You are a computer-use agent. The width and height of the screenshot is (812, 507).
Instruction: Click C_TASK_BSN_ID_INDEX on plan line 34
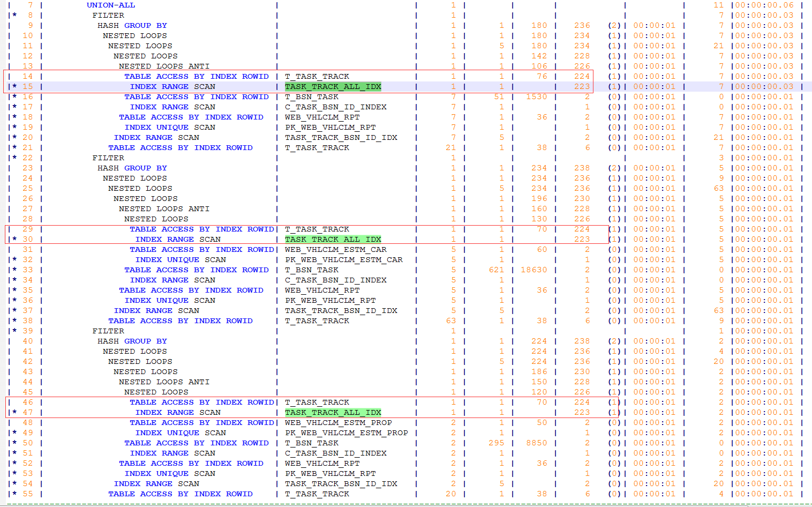(336, 280)
